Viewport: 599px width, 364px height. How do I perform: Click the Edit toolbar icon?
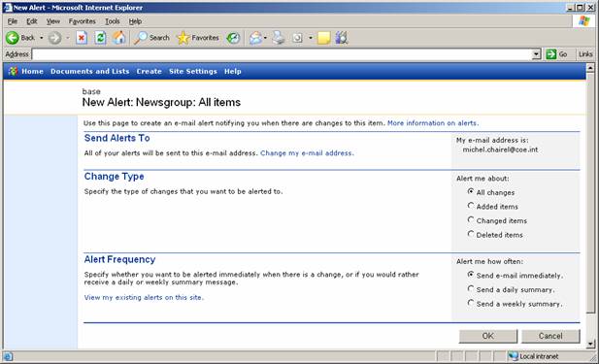(x=298, y=38)
